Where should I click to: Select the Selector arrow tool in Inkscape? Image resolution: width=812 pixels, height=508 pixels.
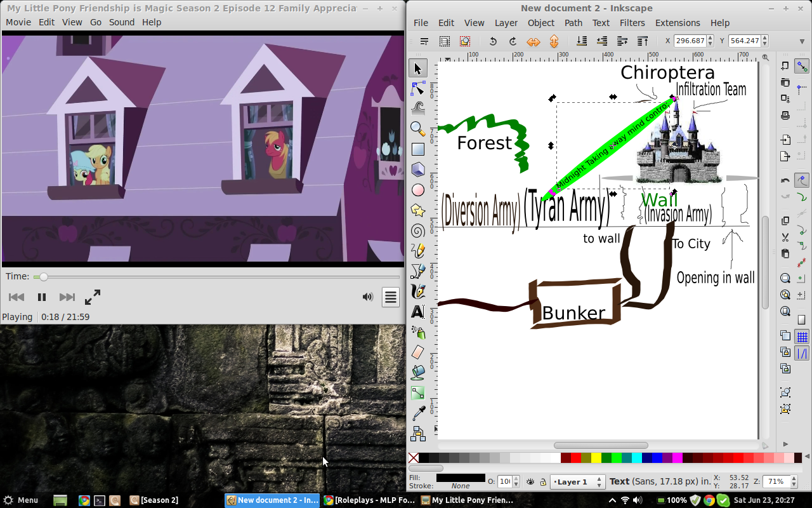[417, 68]
